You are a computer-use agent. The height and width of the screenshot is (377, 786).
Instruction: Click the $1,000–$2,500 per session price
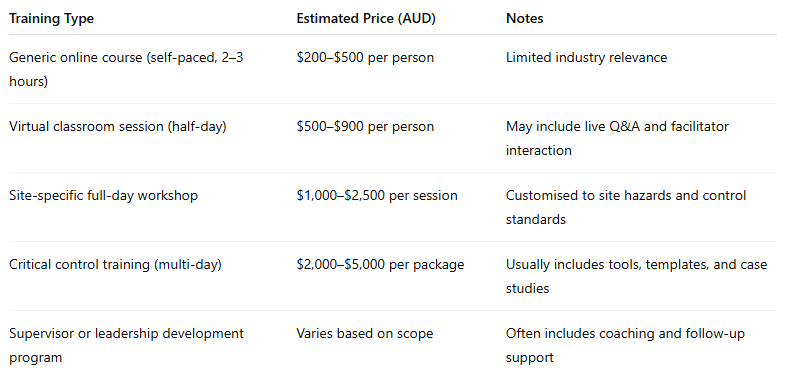377,195
